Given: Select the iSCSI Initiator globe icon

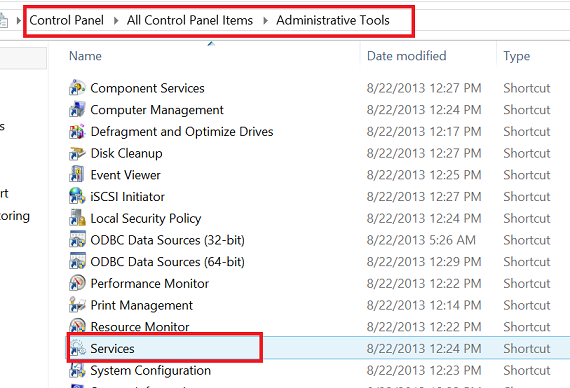Looking at the screenshot, I should [x=77, y=196].
